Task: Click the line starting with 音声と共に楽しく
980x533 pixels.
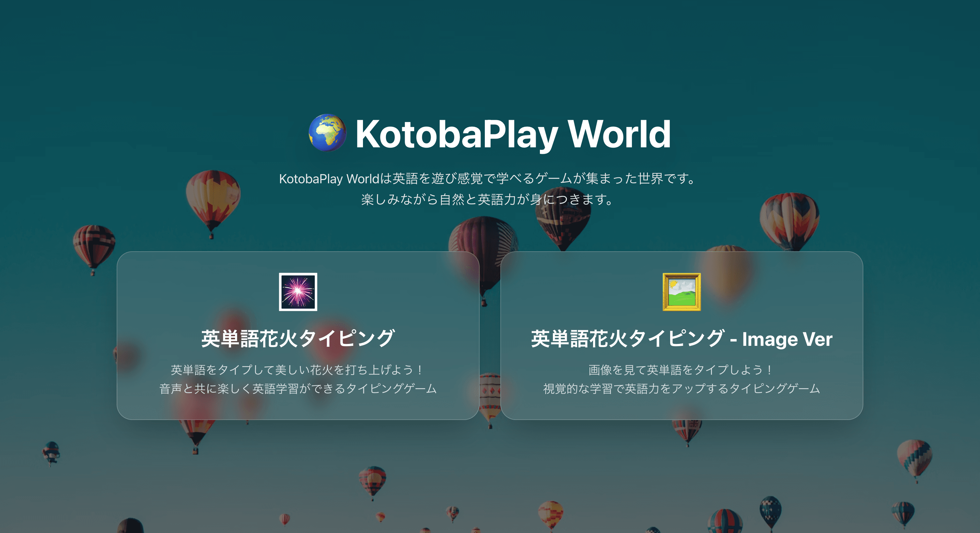Action: [x=298, y=389]
